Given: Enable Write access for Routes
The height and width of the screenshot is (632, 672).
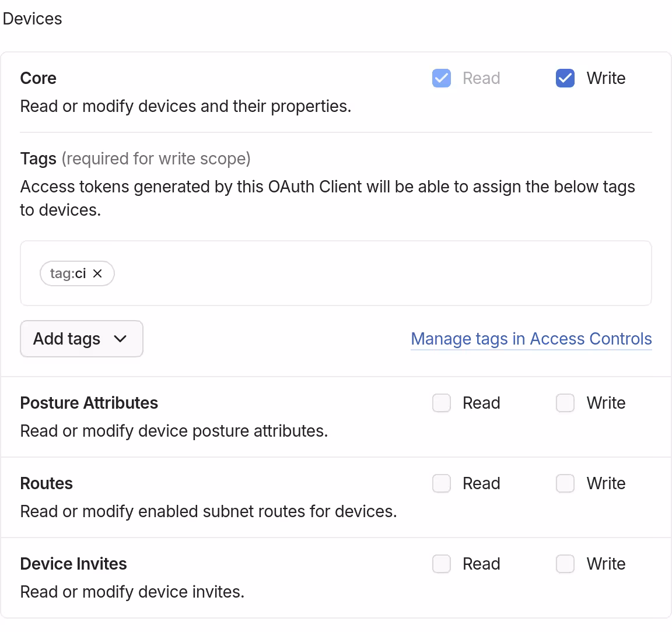Looking at the screenshot, I should (x=565, y=483).
